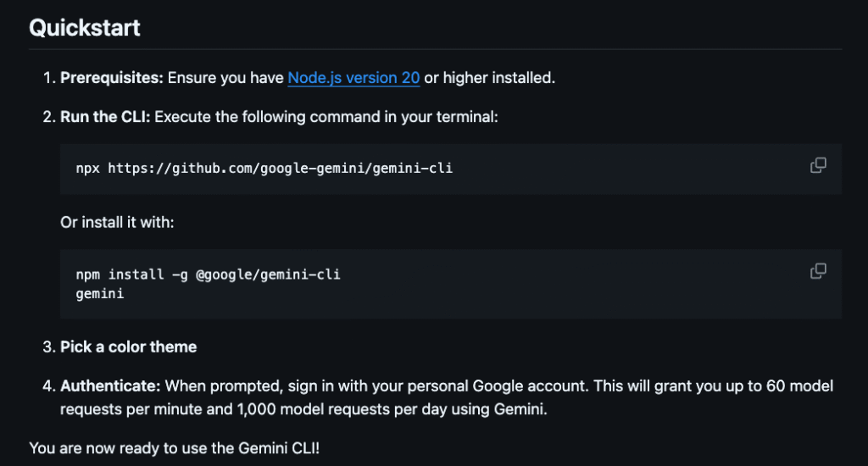Select the bold Prerequisites label

pos(112,78)
